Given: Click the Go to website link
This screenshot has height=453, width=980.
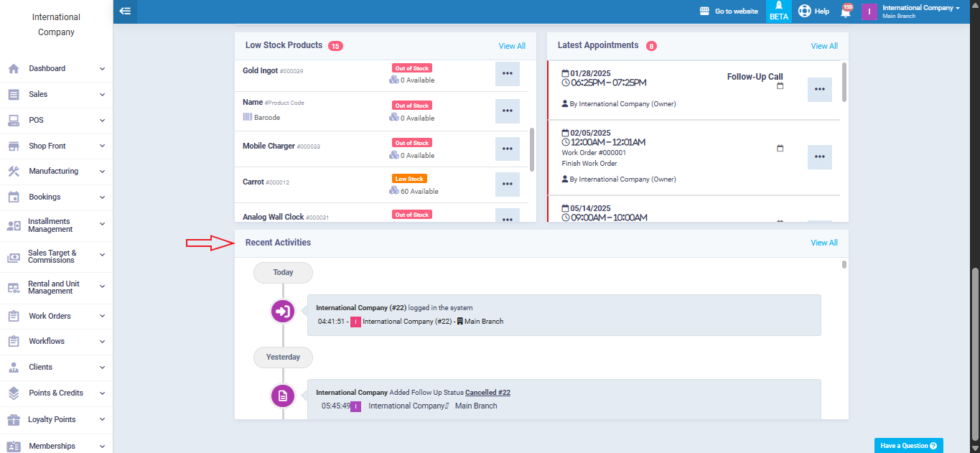Looking at the screenshot, I should [x=729, y=11].
